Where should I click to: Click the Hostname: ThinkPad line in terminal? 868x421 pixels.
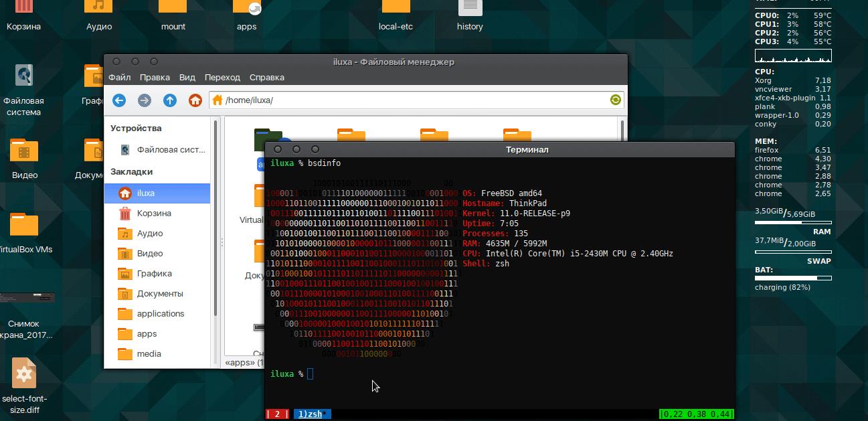point(504,203)
